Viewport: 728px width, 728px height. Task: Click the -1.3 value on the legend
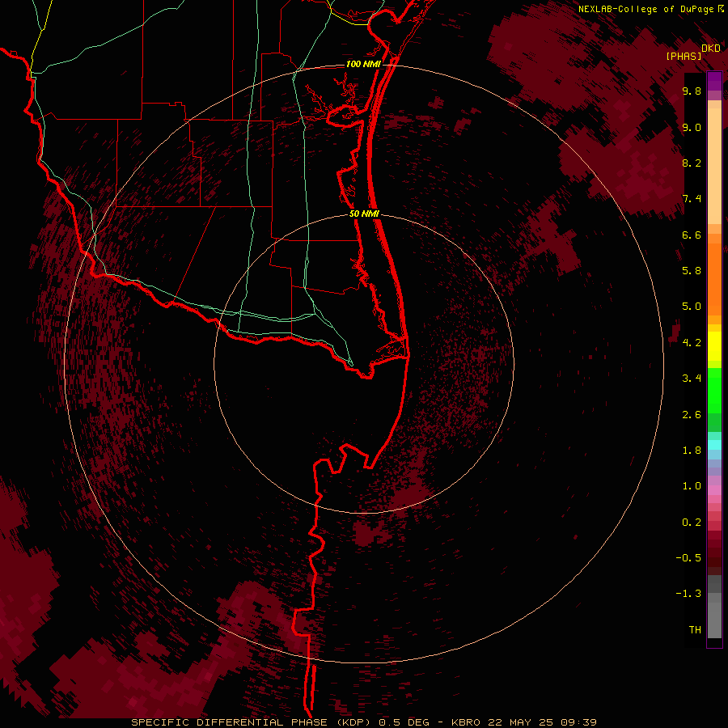688,594
